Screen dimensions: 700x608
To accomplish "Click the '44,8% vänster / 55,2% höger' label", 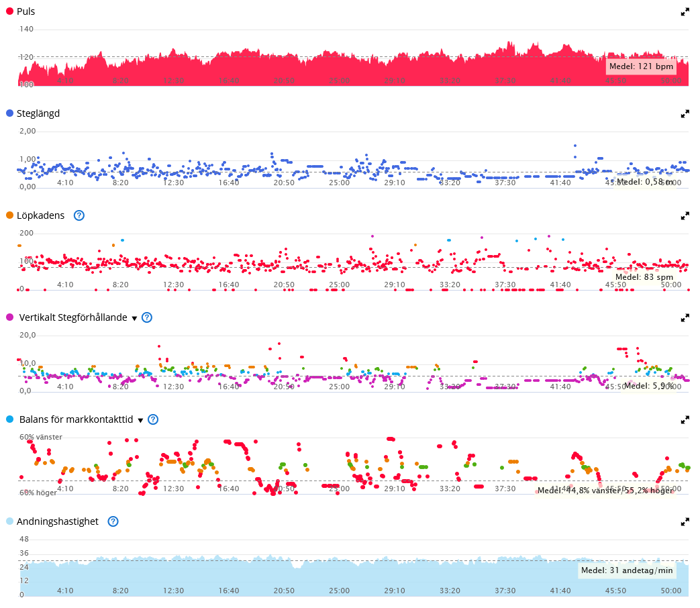I will (x=605, y=491).
